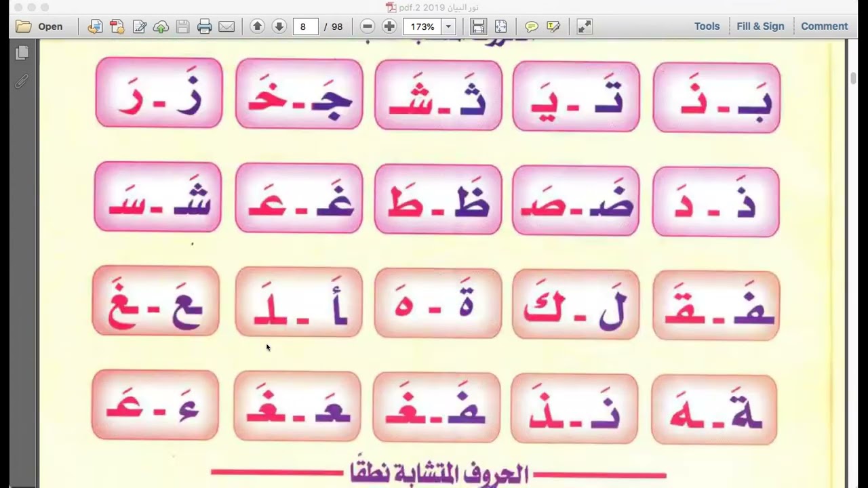Select the highlight text tool
868x488 pixels.
click(553, 26)
